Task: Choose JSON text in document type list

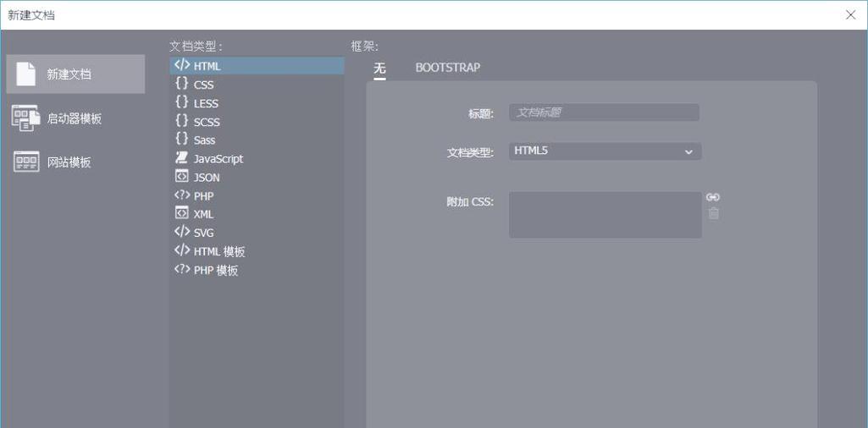Action: [x=207, y=178]
